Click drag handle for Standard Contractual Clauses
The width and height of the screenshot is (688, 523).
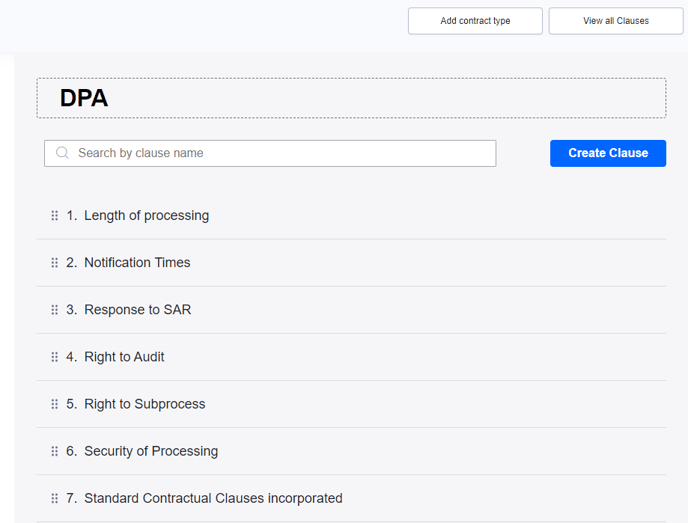[55, 498]
